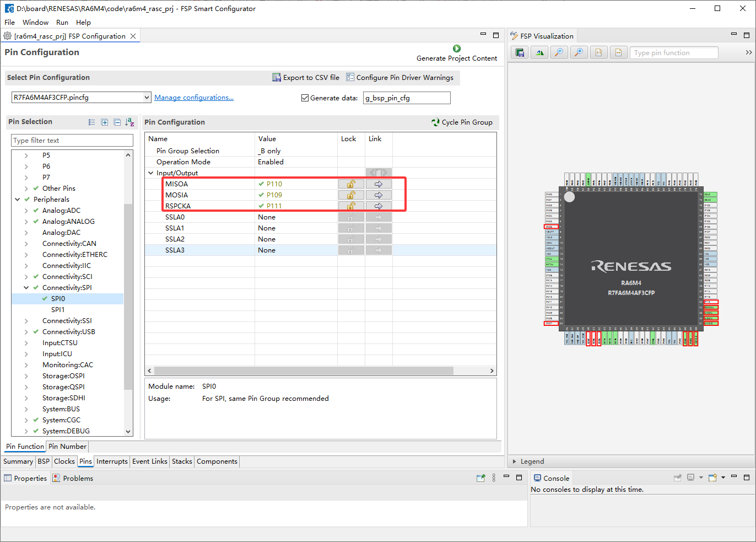
Task: Expand the P5 port node
Action: click(26, 155)
